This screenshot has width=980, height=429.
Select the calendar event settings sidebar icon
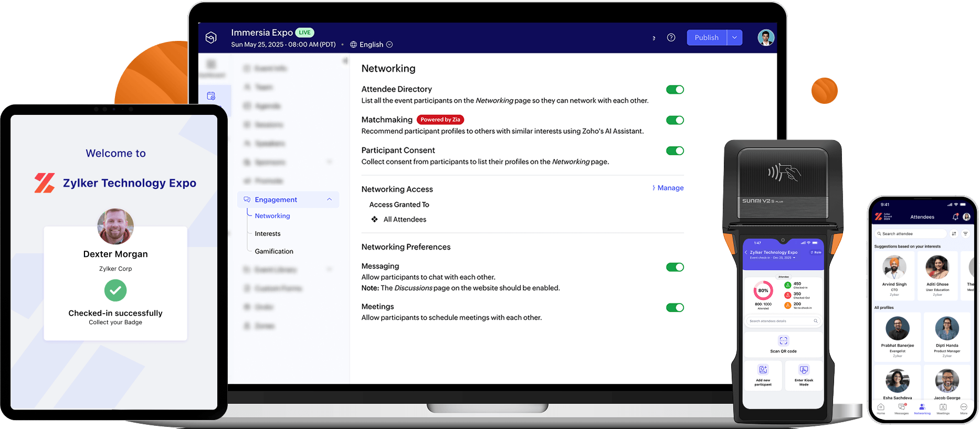(x=211, y=96)
